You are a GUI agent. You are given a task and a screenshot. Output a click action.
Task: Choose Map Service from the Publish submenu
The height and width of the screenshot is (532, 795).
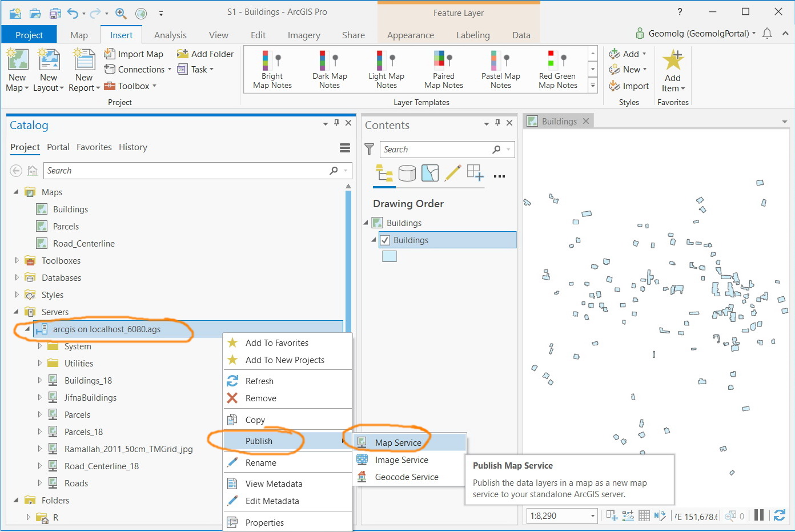click(x=409, y=442)
